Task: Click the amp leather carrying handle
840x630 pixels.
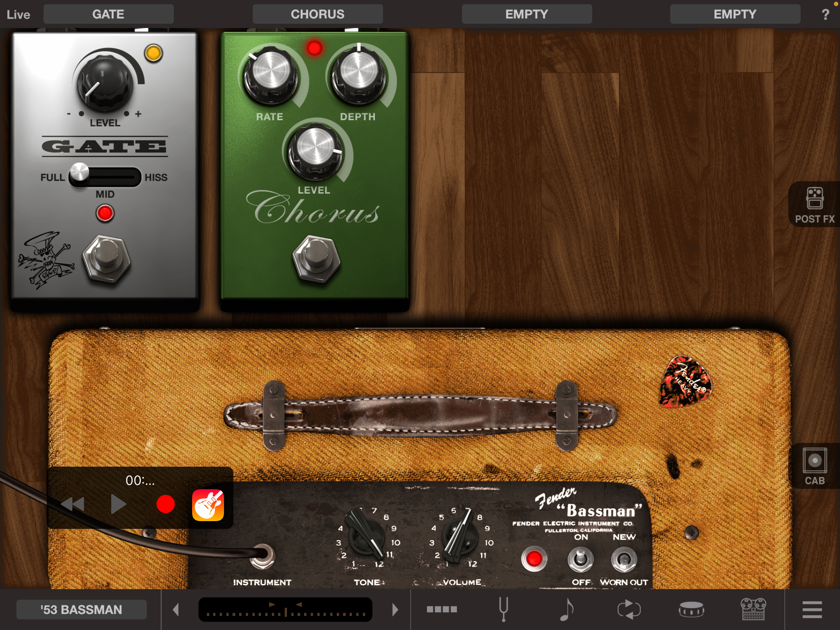Action: tap(420, 415)
